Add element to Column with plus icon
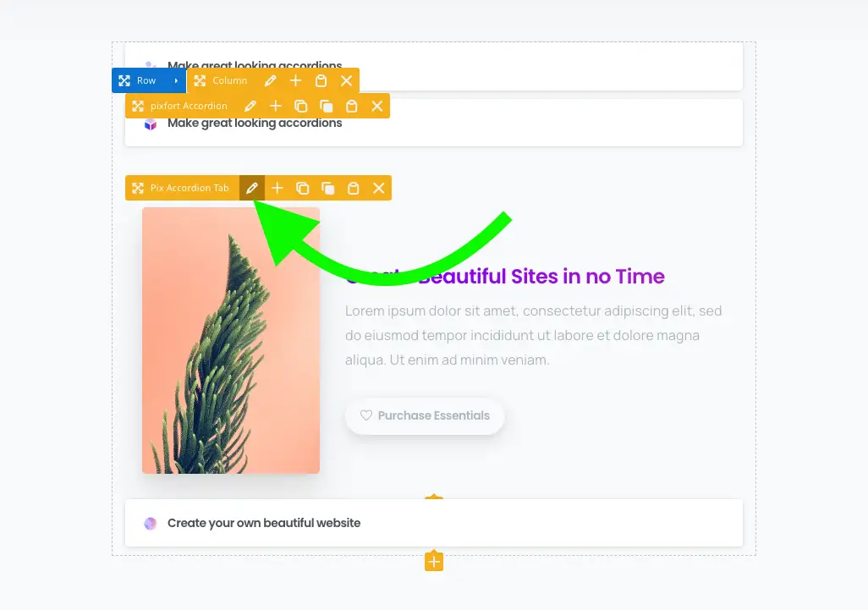 (295, 81)
